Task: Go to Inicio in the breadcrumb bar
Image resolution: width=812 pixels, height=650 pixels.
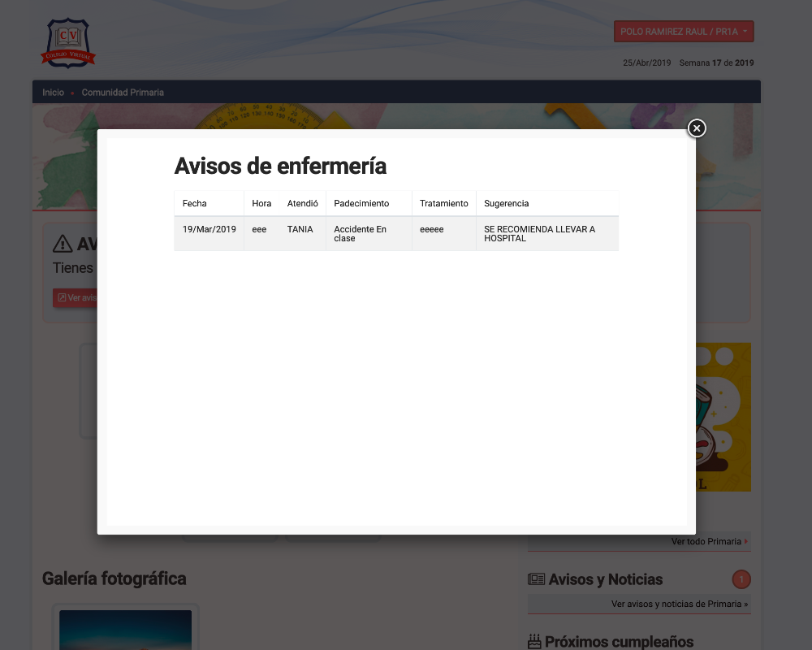Action: (x=53, y=93)
